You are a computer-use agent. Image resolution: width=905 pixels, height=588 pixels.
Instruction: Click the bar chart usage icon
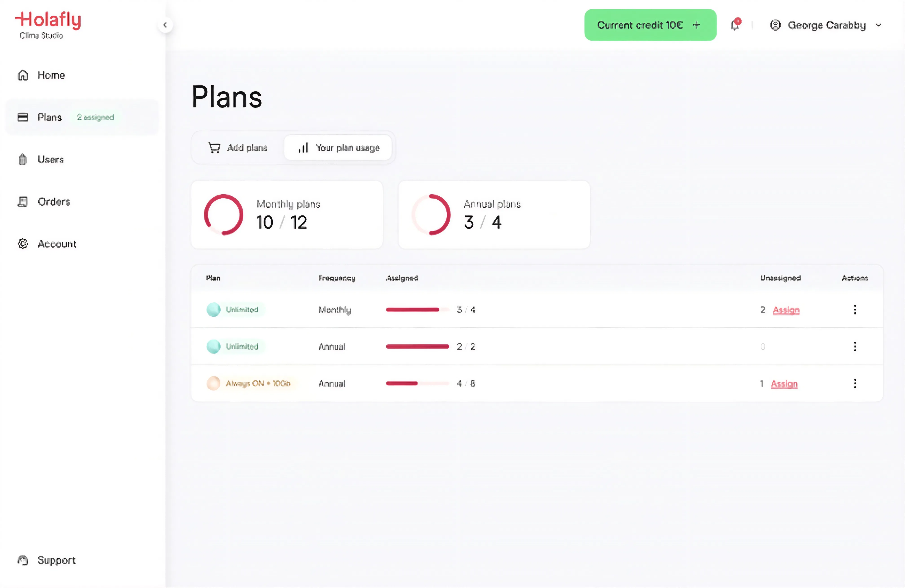(x=303, y=148)
